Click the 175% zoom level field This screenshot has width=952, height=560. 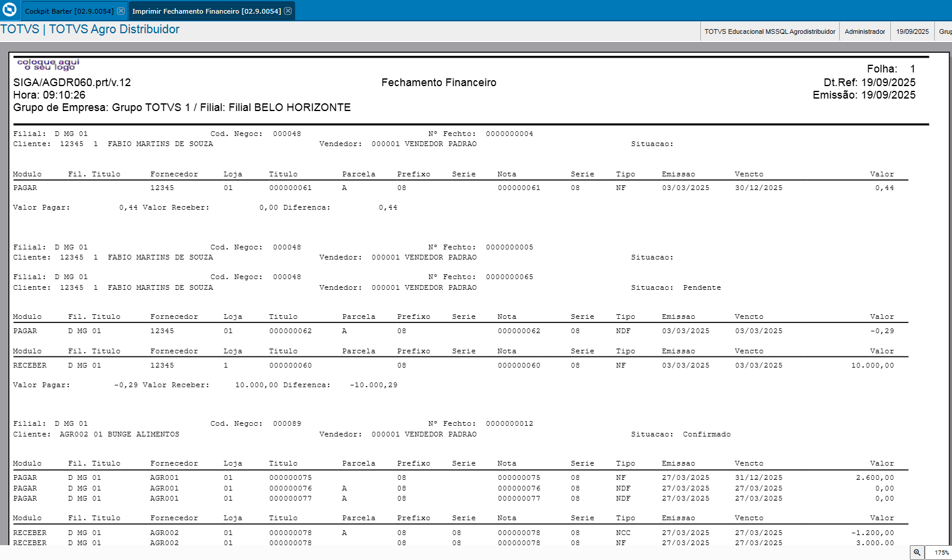coord(941,552)
